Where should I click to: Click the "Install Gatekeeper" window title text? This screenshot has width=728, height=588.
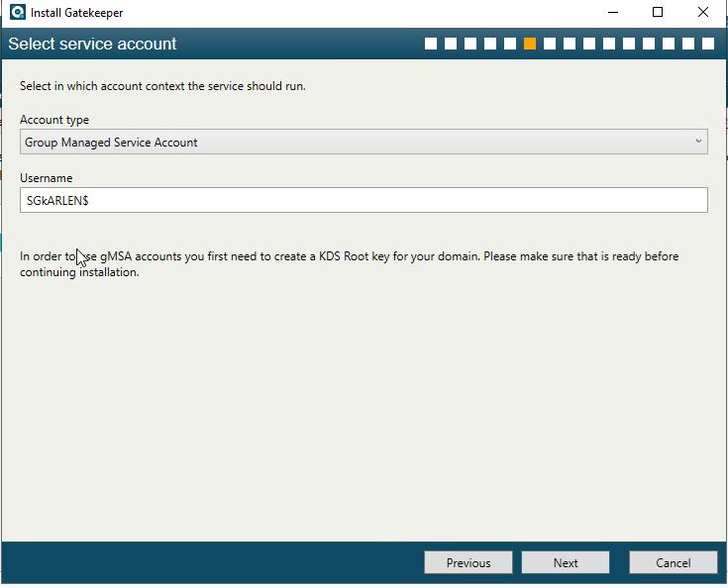(x=76, y=13)
